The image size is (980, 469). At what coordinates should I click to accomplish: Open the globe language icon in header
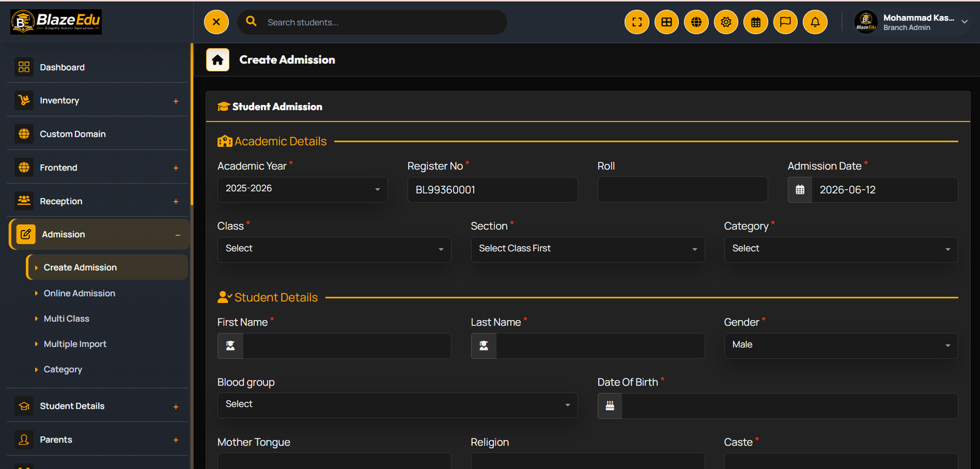[x=696, y=22]
